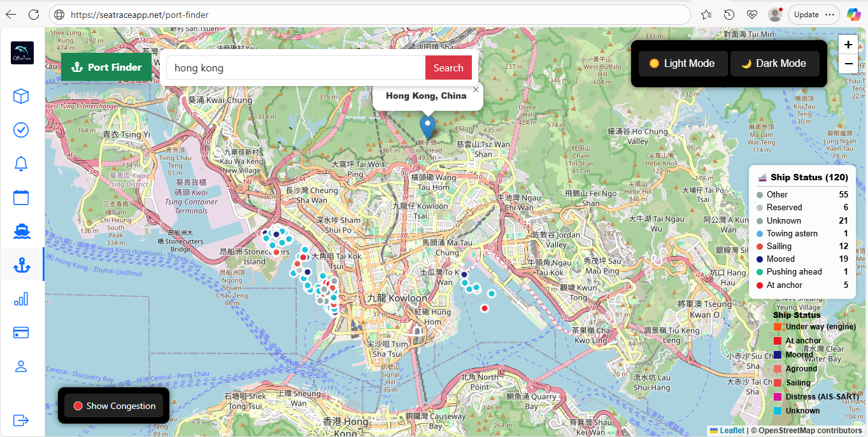This screenshot has width=868, height=437.
Task: Open the bell notifications sidebar icon
Action: click(21, 164)
